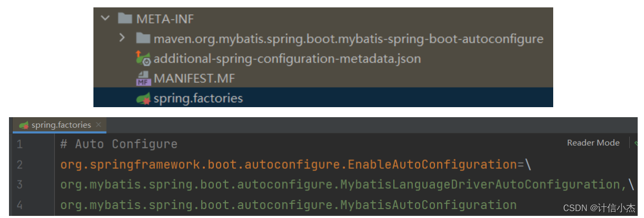Close the spring.factories editor tab
Screen dimensions: 644x218
pyautogui.click(x=98, y=125)
